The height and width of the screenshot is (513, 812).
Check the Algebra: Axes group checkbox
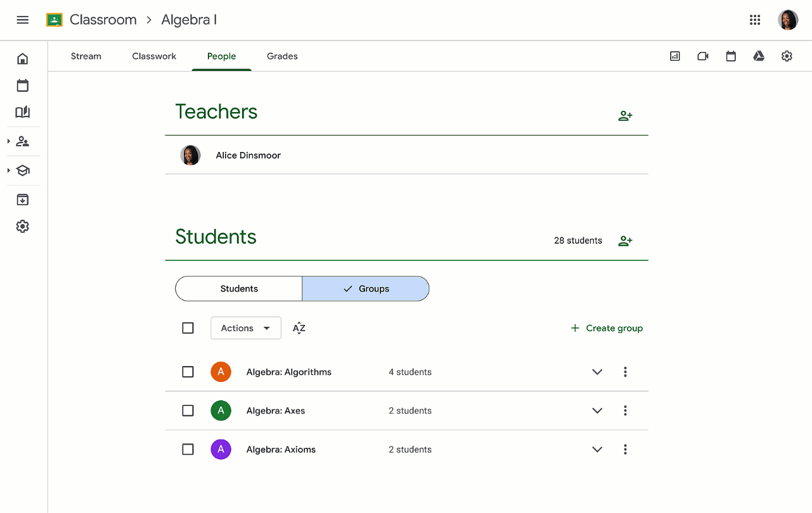click(x=188, y=410)
